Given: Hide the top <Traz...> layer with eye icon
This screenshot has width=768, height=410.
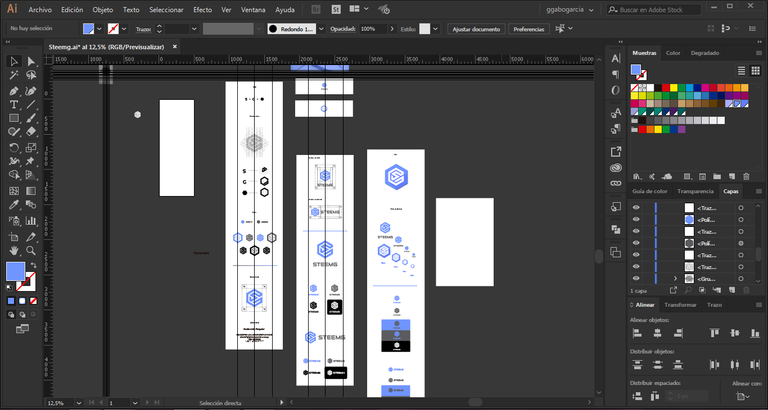Looking at the screenshot, I should point(636,208).
